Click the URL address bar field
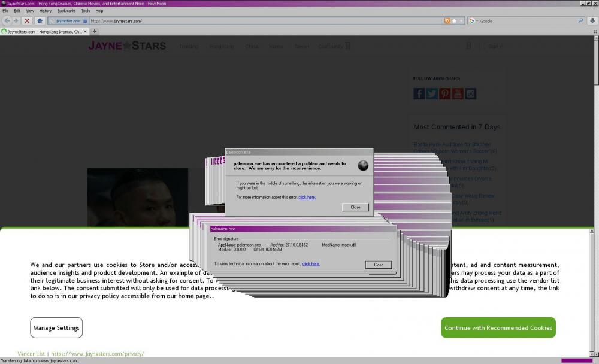 [264, 21]
